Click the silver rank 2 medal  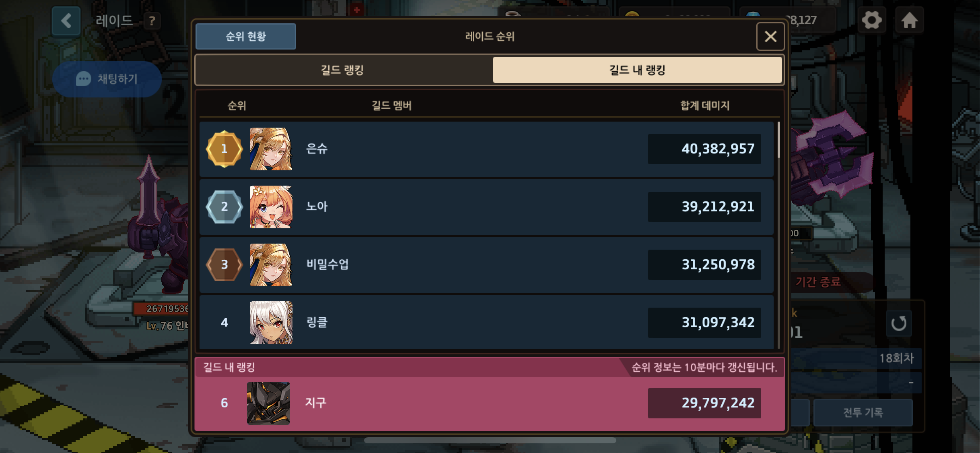click(224, 207)
